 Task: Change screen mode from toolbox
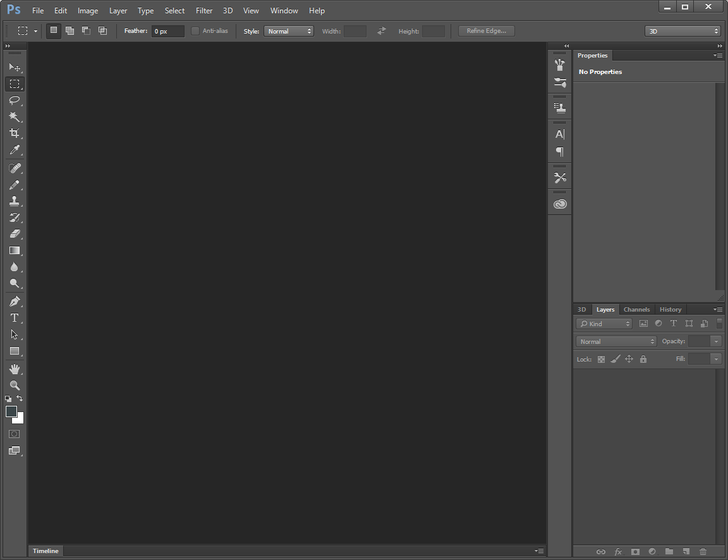[15, 451]
